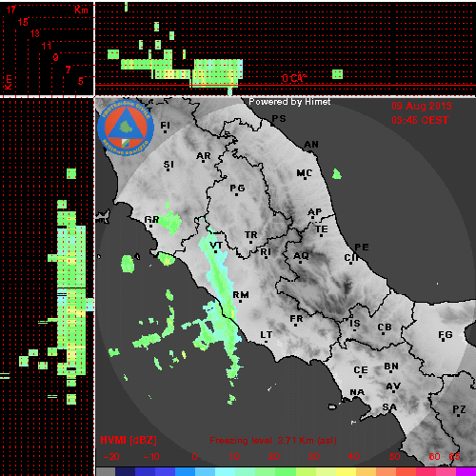
Task: Click the FR city label
Action: pyautogui.click(x=296, y=318)
